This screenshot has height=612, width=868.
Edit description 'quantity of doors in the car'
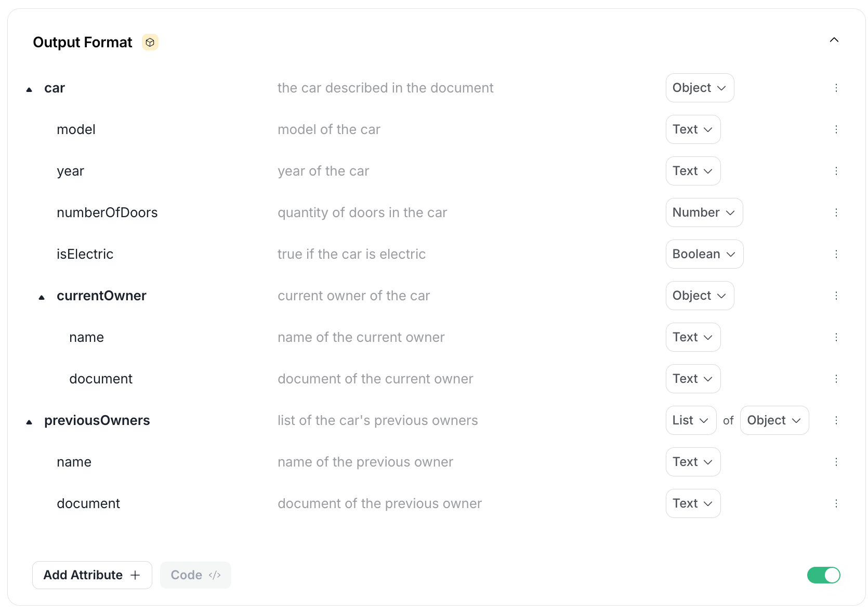tap(362, 212)
